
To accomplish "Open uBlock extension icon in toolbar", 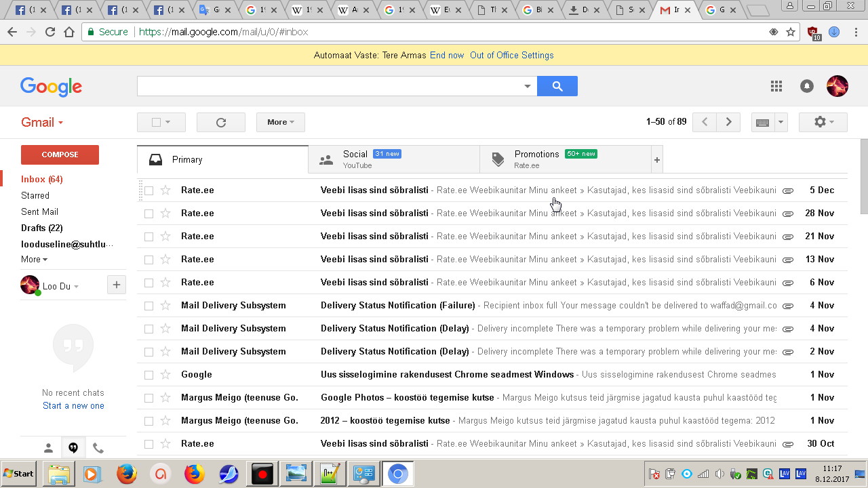I will tap(814, 32).
